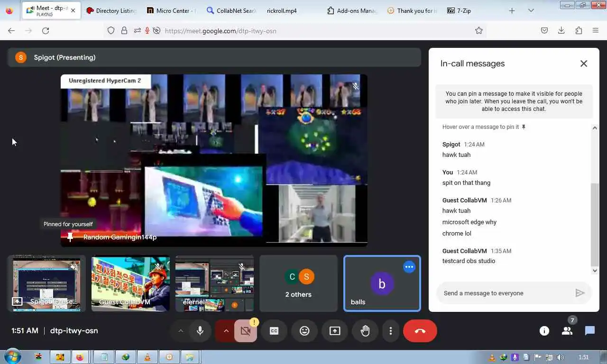The image size is (607, 364).
Task: Close the In-call messages panel
Action: 584,64
